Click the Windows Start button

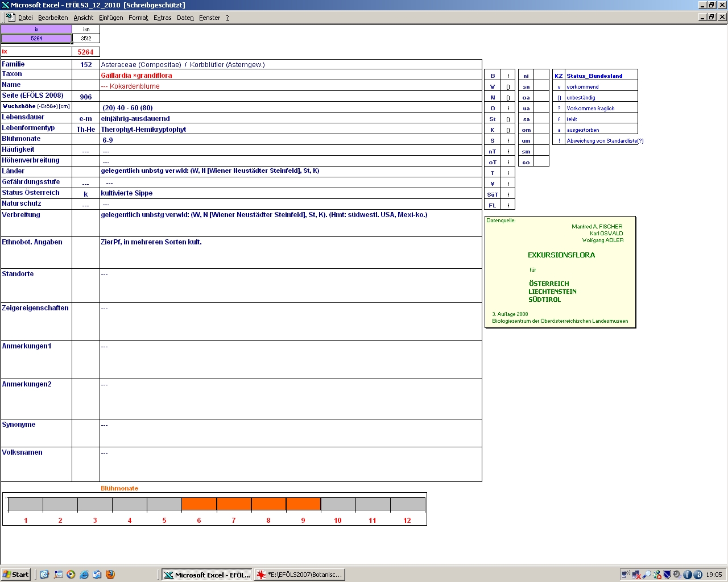tap(16, 575)
